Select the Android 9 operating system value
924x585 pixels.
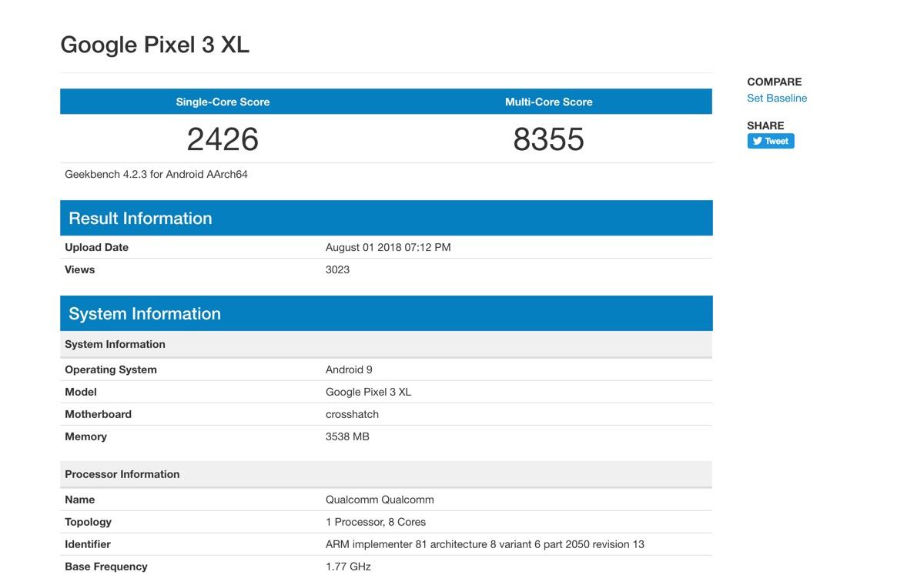[x=349, y=369]
